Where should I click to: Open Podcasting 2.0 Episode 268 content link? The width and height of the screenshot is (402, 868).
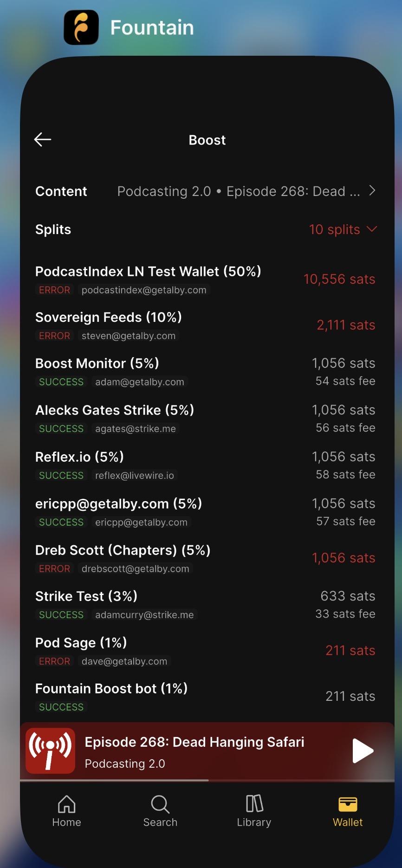239,191
